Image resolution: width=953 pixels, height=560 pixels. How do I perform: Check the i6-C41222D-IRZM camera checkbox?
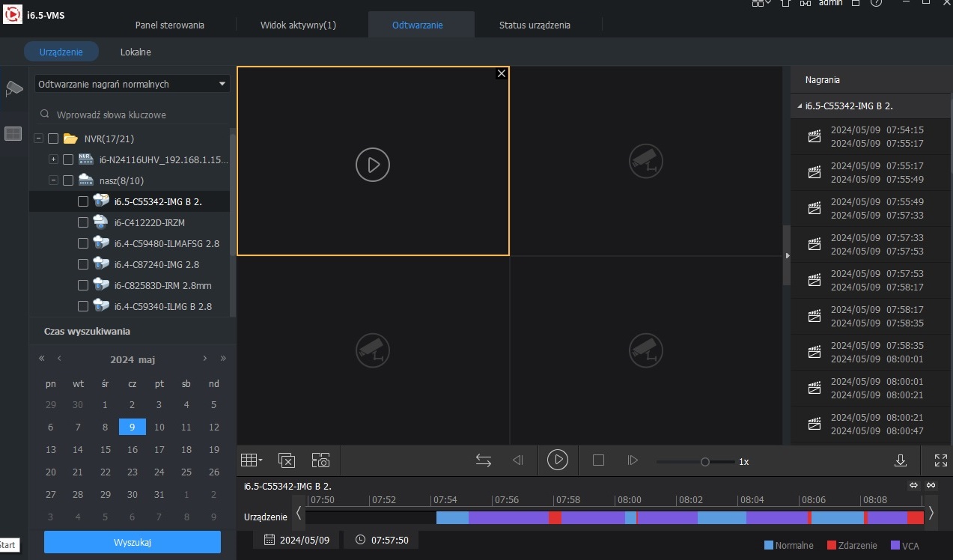tap(83, 222)
